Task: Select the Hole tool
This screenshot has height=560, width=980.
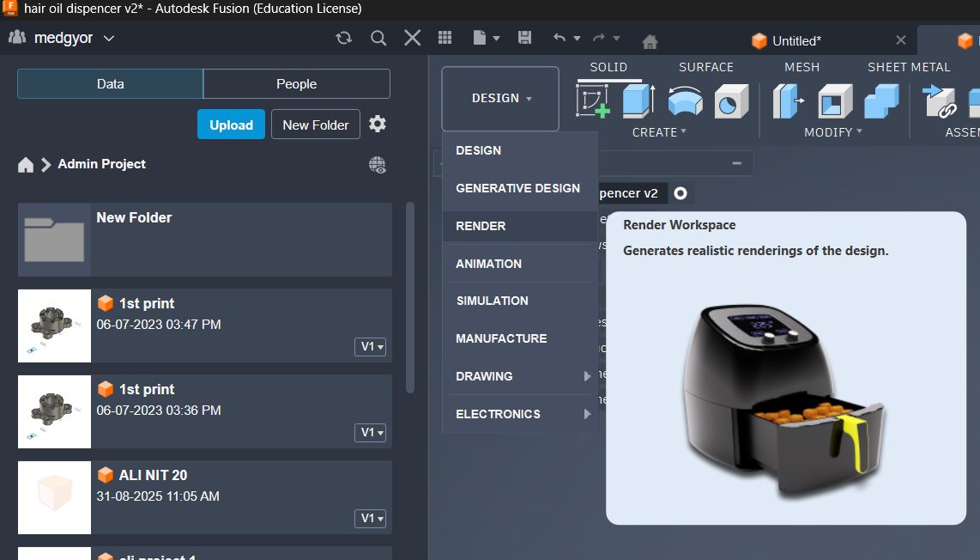Action: pos(730,101)
